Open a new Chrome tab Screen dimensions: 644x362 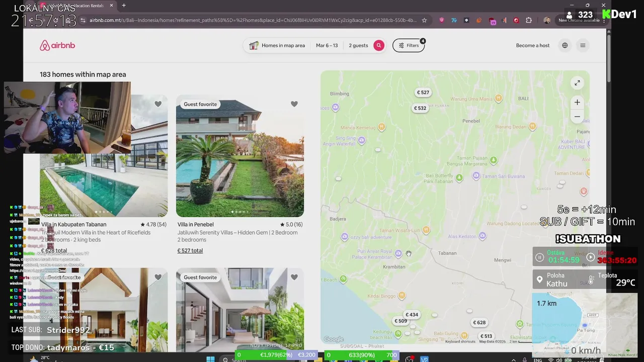(124, 6)
